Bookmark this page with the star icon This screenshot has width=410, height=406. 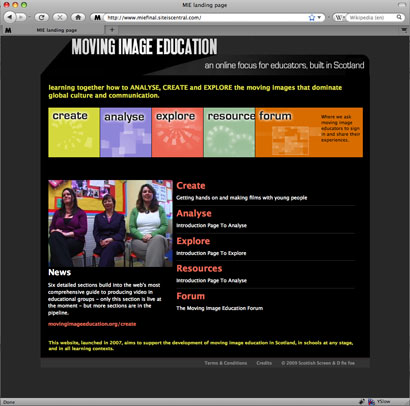coord(312,17)
